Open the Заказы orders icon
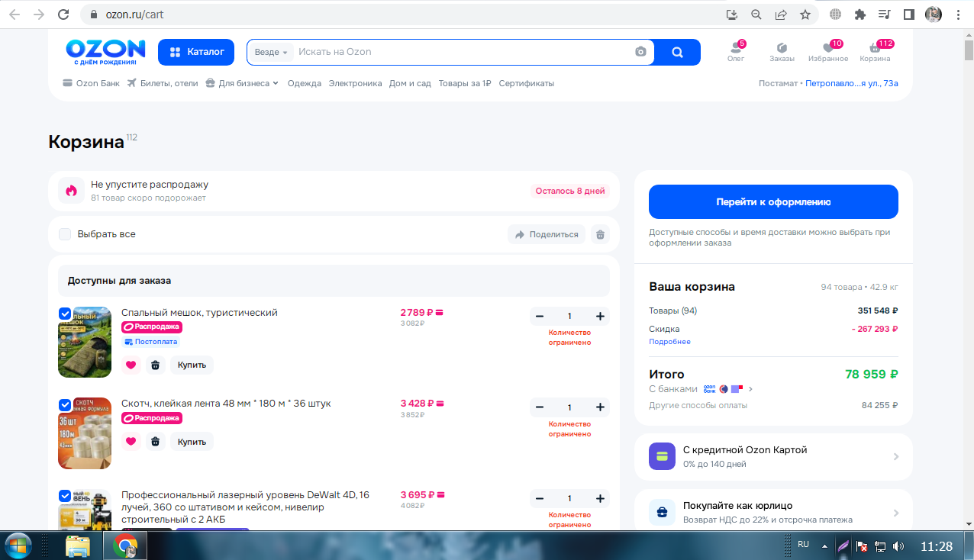974x560 pixels. pos(782,52)
